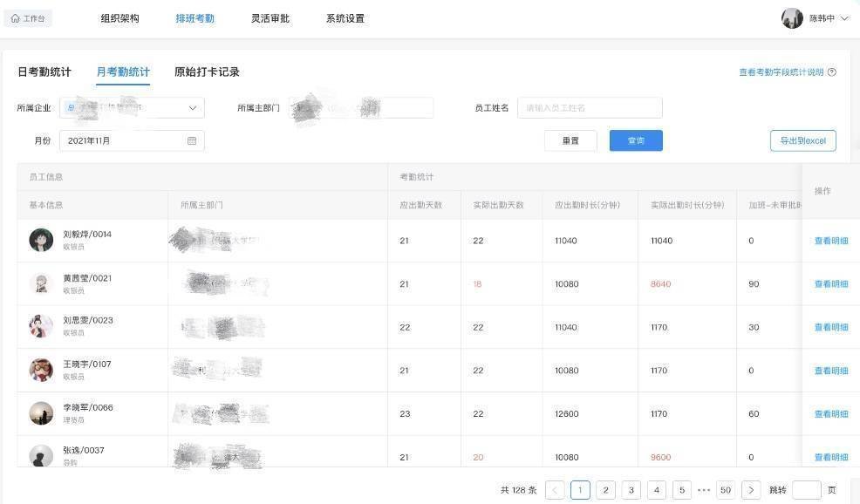The height and width of the screenshot is (504, 860).
Task: Open the 排班考勤 menu
Action: 195,18
